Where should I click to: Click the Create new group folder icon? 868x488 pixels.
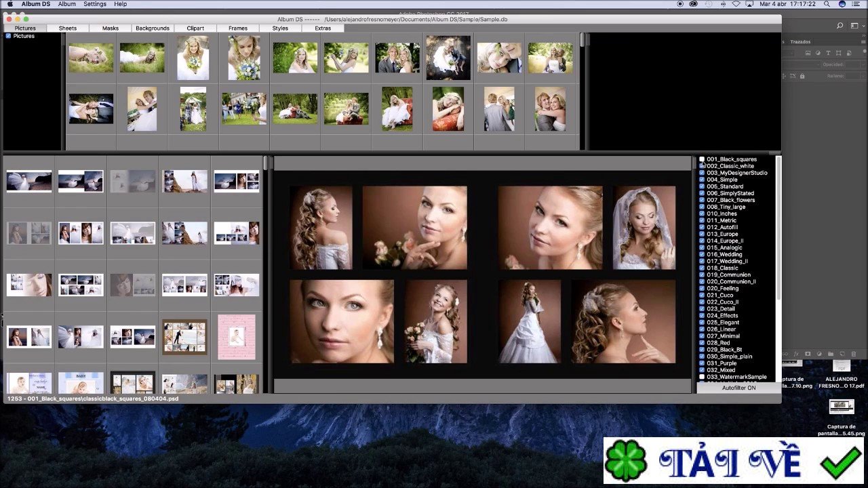pyautogui.click(x=831, y=353)
